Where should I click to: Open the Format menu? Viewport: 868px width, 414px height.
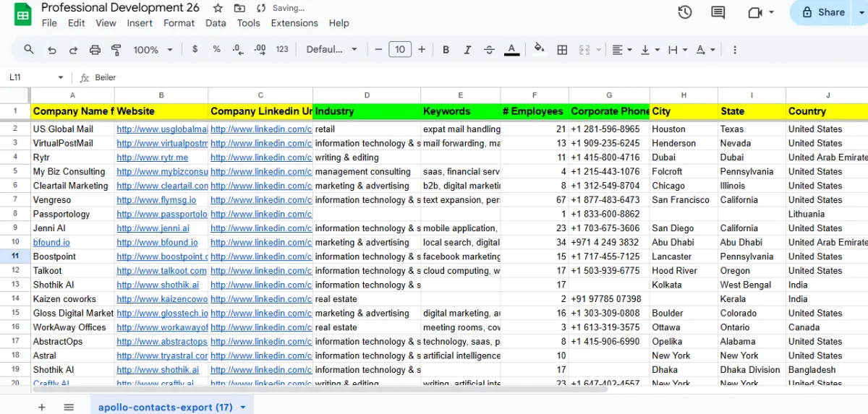pyautogui.click(x=179, y=23)
